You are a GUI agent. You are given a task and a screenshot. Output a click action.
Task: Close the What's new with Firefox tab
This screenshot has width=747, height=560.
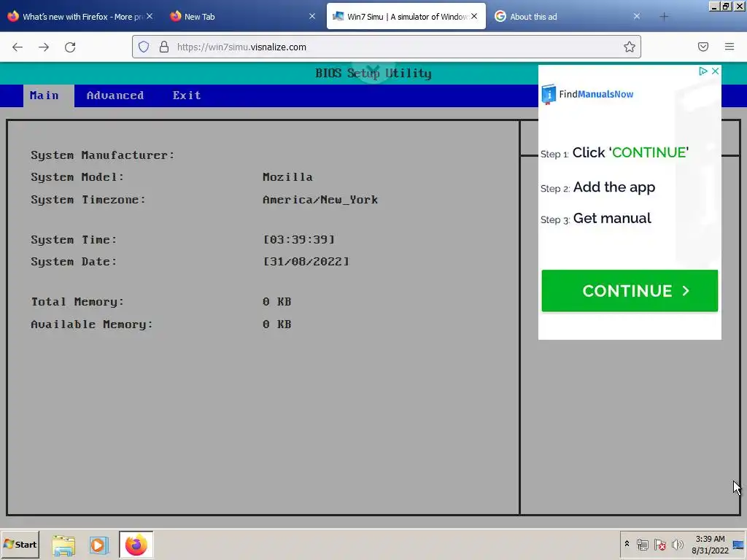pyautogui.click(x=150, y=16)
